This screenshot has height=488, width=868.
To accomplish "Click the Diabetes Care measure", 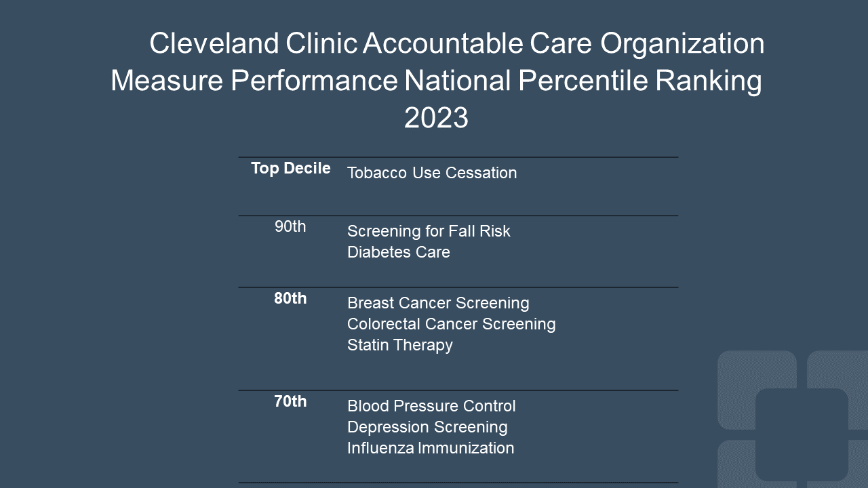I will tap(399, 252).
